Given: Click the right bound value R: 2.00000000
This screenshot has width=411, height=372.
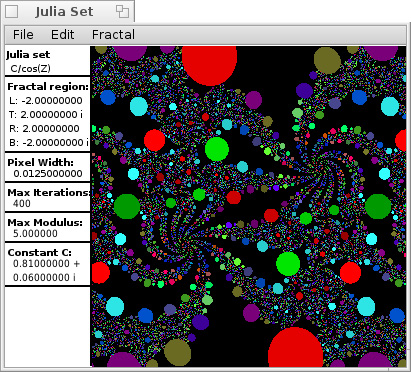Looking at the screenshot, I should 44,129.
